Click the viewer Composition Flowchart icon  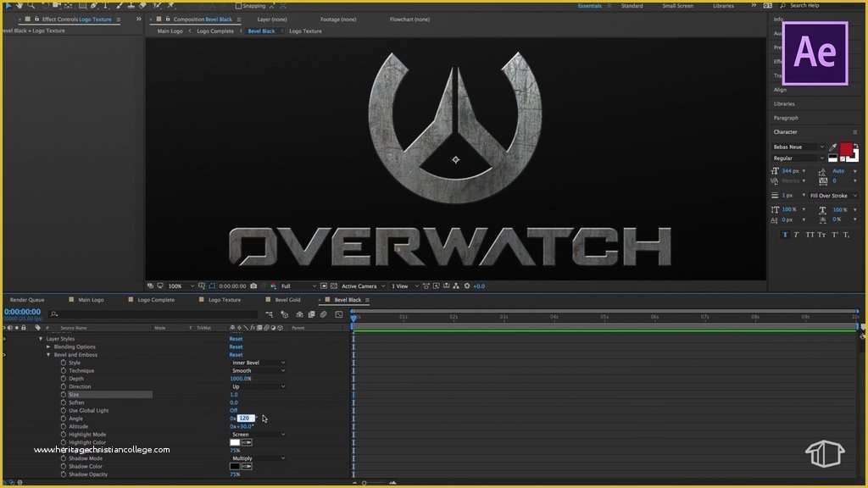[456, 286]
